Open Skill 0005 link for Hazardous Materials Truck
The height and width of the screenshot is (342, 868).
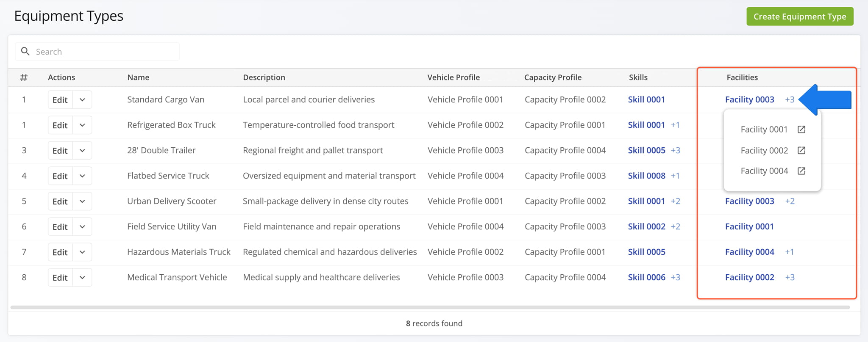coord(646,252)
